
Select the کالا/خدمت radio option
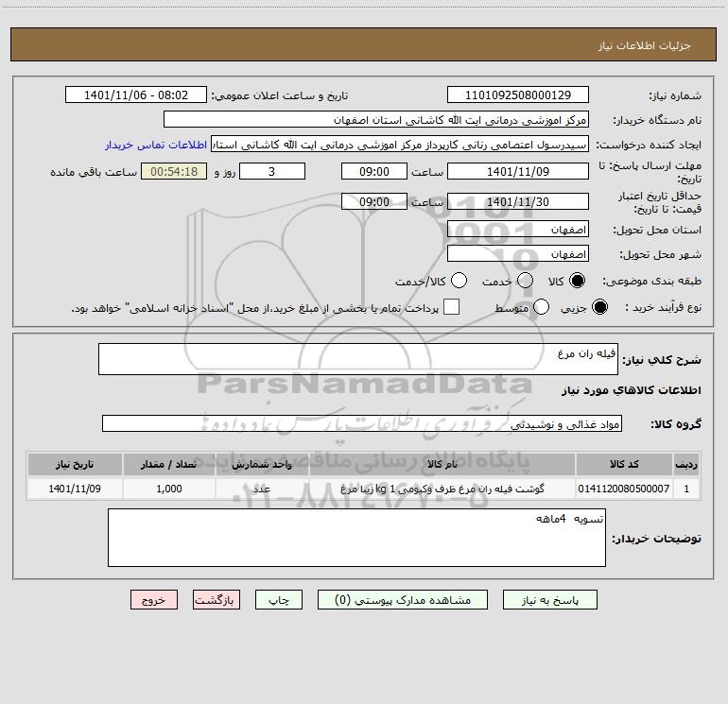point(459,281)
